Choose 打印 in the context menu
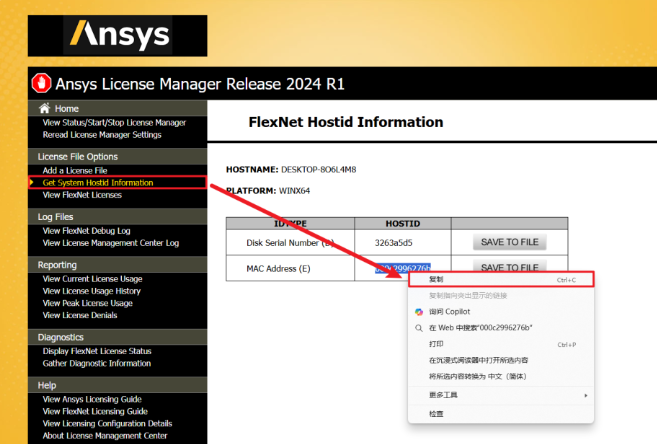Viewport: 657px width, 444px height. (501, 344)
